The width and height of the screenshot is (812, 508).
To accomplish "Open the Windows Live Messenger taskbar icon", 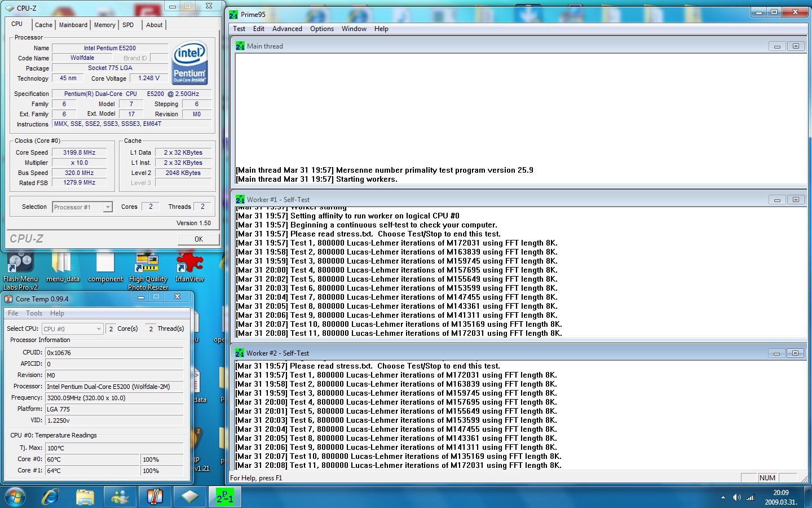I will (120, 497).
